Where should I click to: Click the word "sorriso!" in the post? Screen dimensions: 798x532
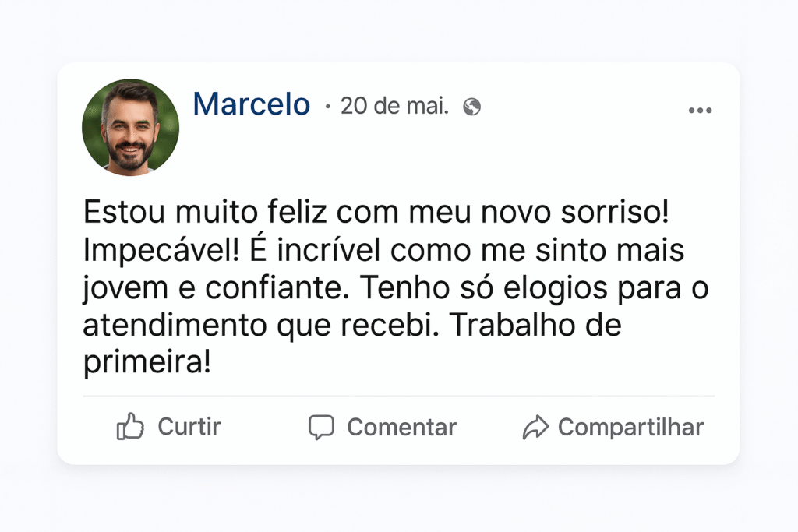tap(615, 212)
